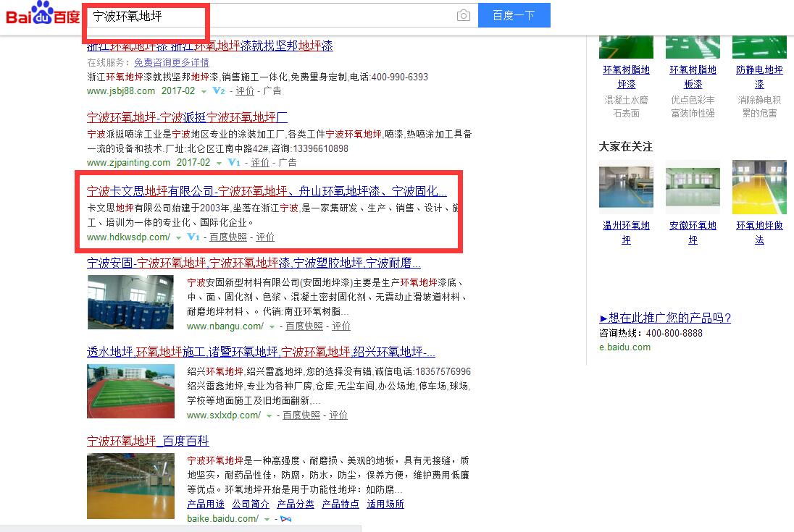Open the blue barrels image in 宁波安固 result

coord(130,303)
